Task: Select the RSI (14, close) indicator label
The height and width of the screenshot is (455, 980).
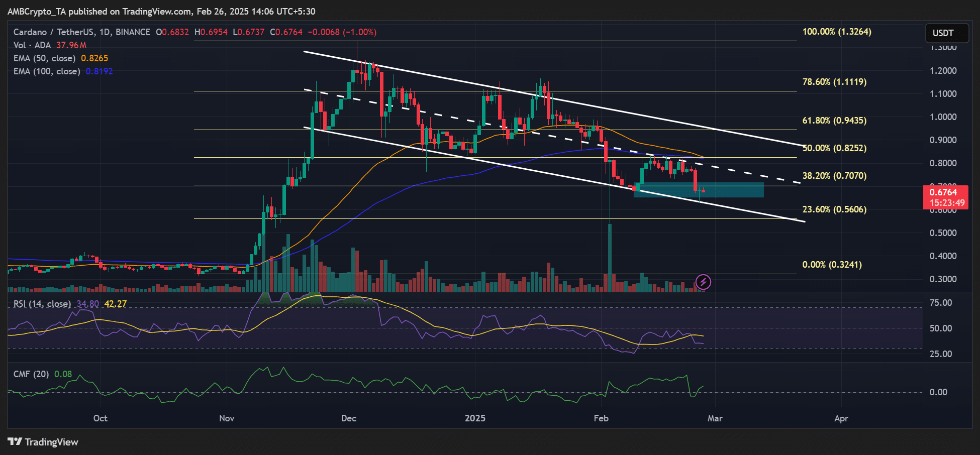Action: click(42, 304)
